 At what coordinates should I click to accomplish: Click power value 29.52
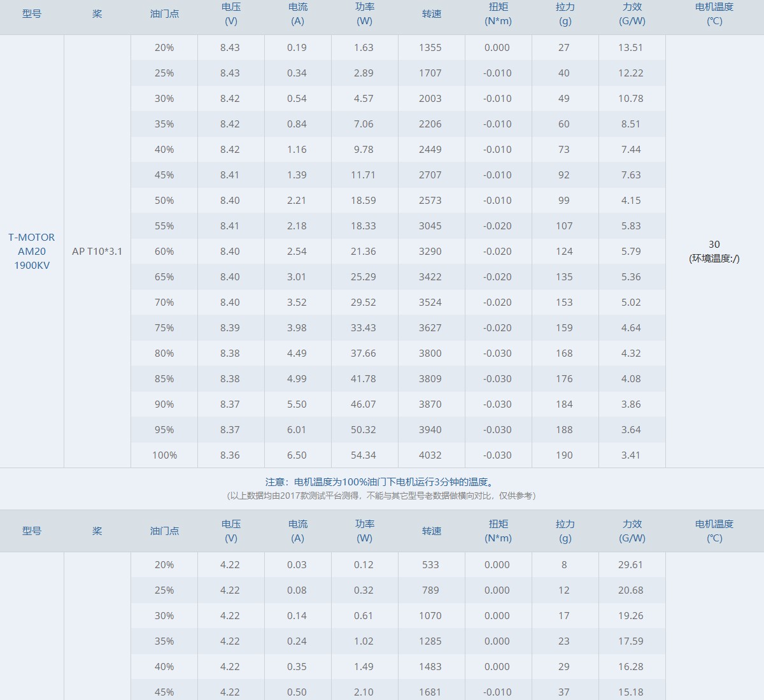[x=364, y=302]
